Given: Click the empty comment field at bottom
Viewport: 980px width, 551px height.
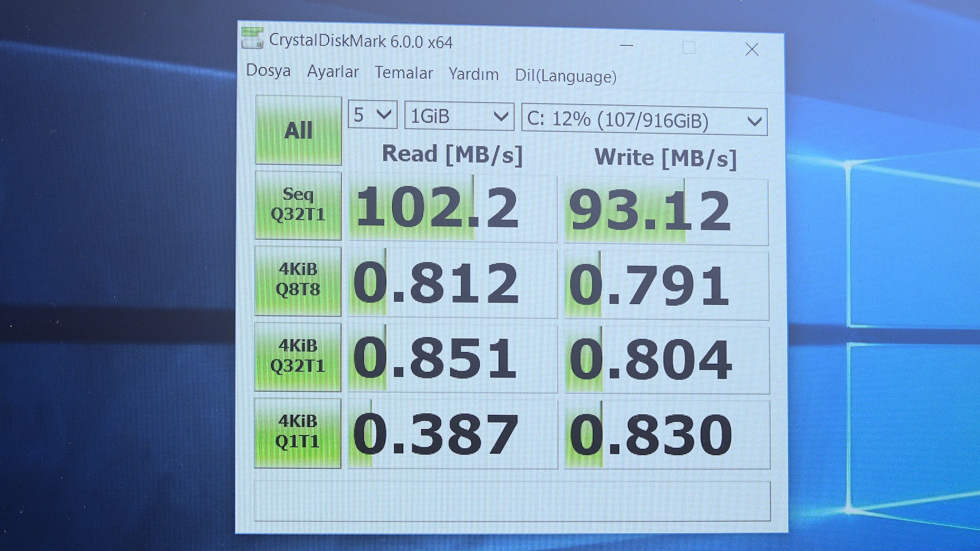Looking at the screenshot, I should tap(512, 501).
